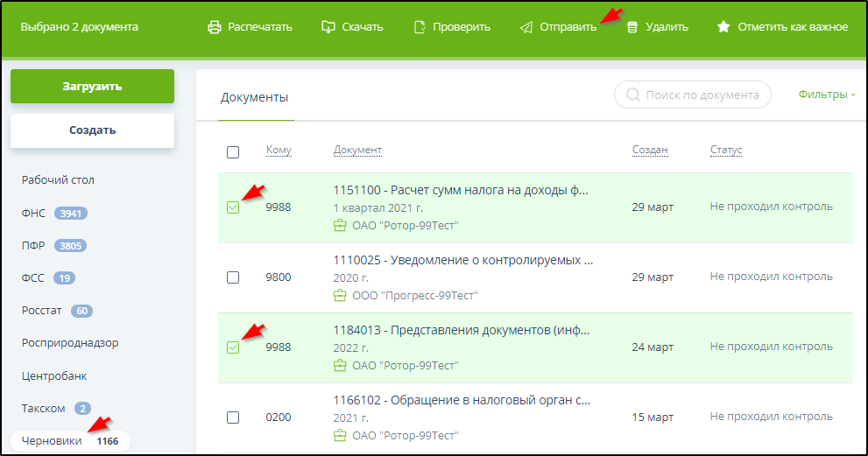The image size is (868, 456).
Task: Toggle the select-all checkbox in table header
Action: pos(233,152)
